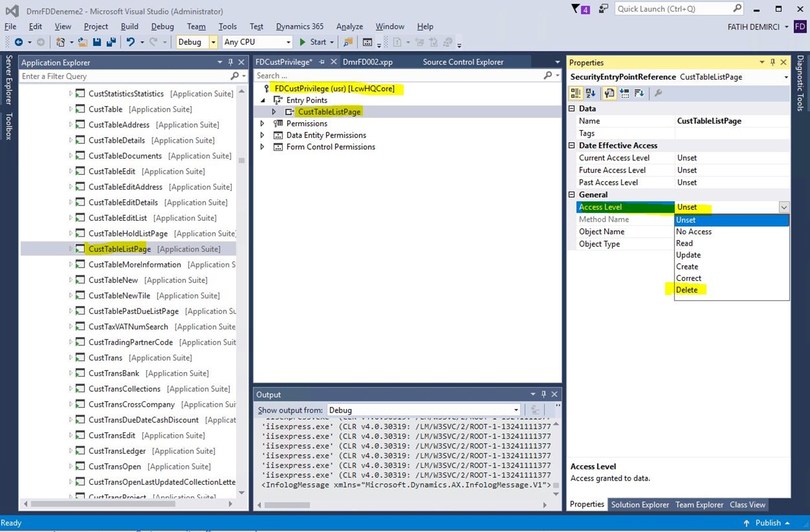Pin the Output panel
Screen dimensions: 810x532
543,394
